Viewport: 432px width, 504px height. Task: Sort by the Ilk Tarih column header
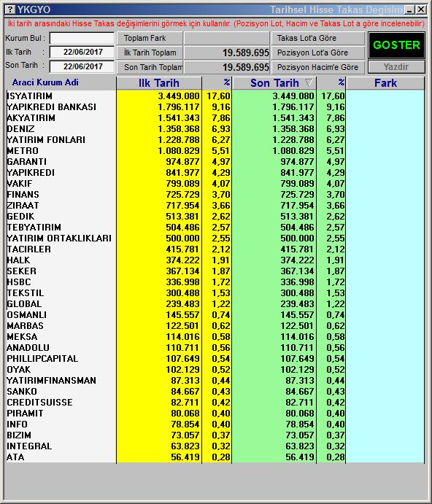tap(159, 83)
